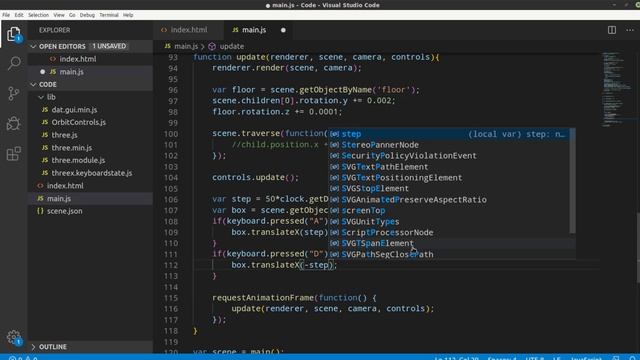Open the File menu
The height and width of the screenshot is (360, 640).
click(6, 15)
